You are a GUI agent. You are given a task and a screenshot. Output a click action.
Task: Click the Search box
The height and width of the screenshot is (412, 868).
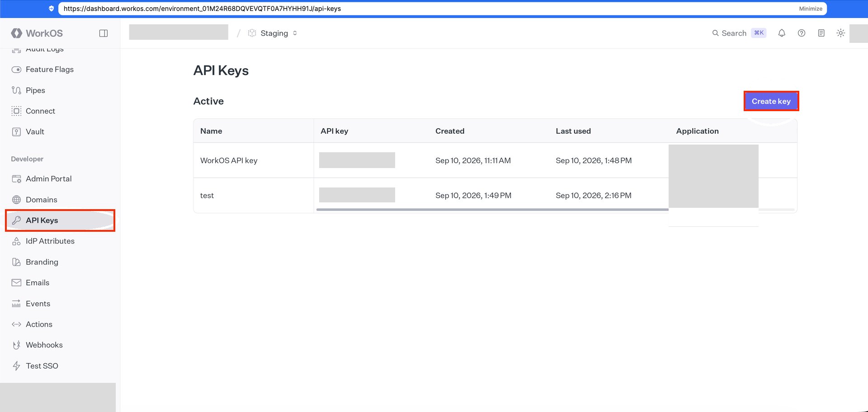[x=739, y=33]
